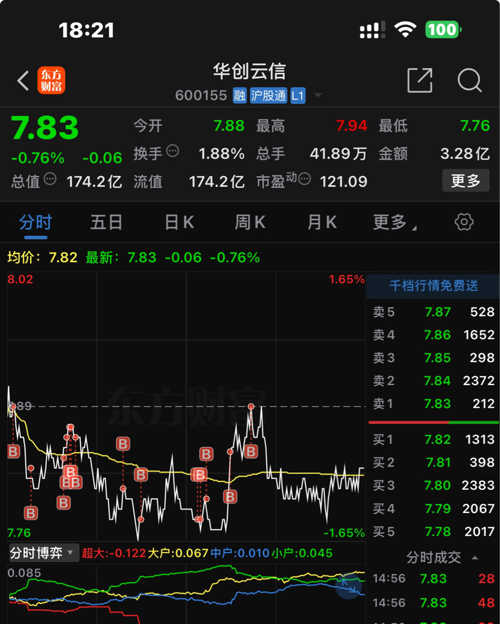The image size is (500, 624).
Task: Go back with the left chevron
Action: [x=23, y=81]
